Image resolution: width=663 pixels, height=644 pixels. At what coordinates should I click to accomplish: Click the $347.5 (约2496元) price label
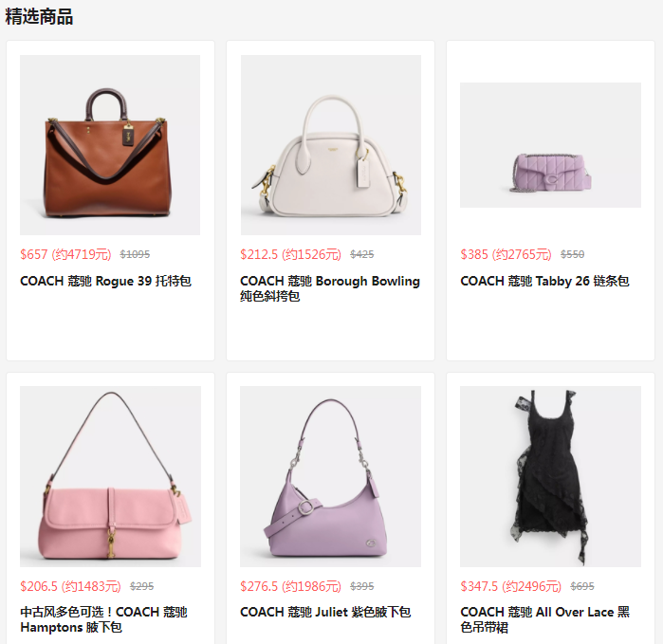(511, 586)
